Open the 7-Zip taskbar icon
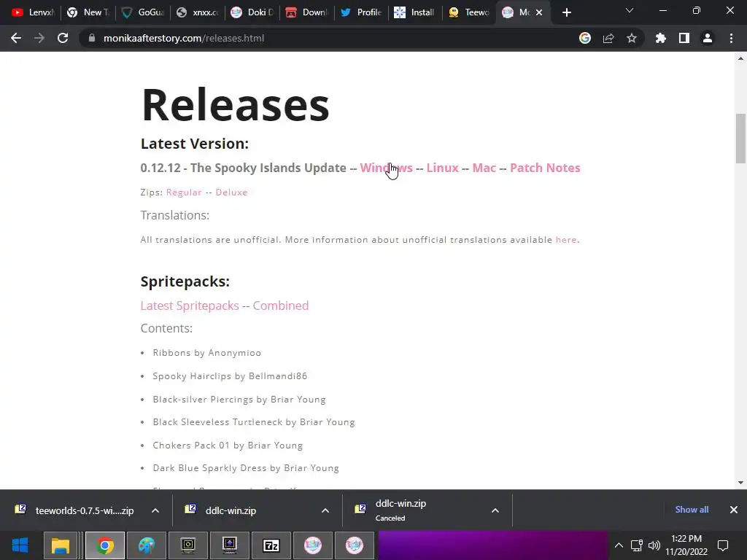The height and width of the screenshot is (560, 747). click(271, 545)
